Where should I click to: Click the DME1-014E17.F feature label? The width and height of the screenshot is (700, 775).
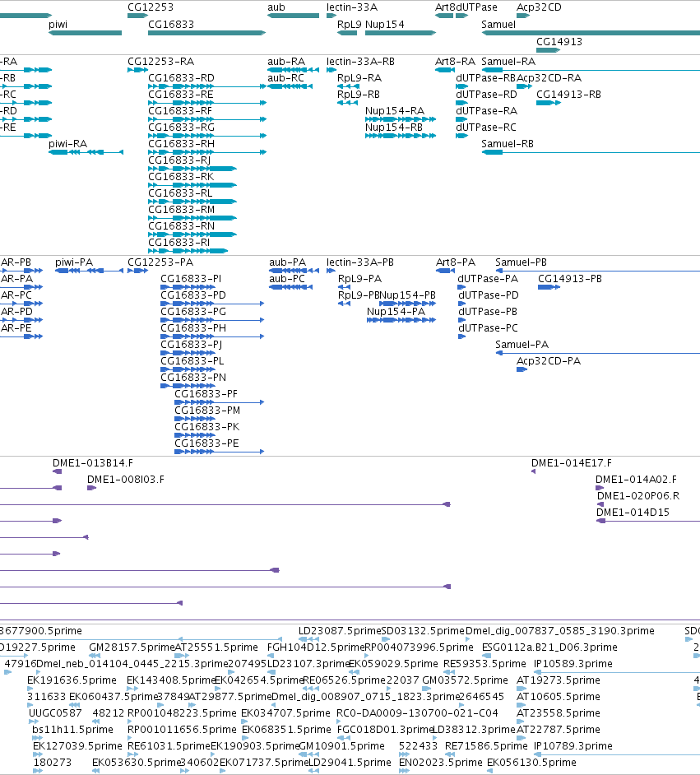point(572,462)
